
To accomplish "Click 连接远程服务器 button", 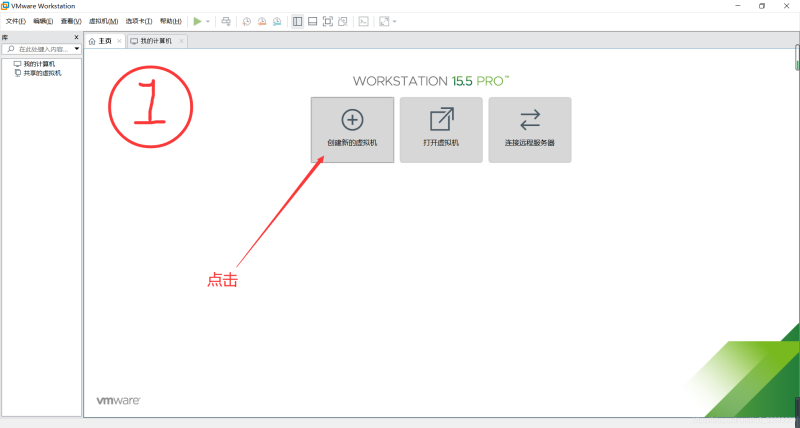I will point(530,130).
